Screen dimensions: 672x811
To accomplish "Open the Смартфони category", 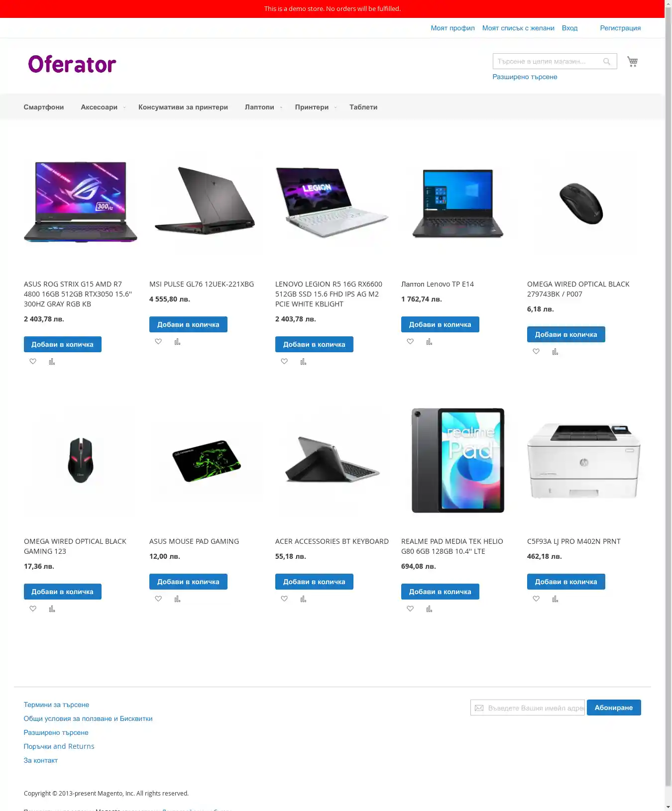I will (44, 107).
